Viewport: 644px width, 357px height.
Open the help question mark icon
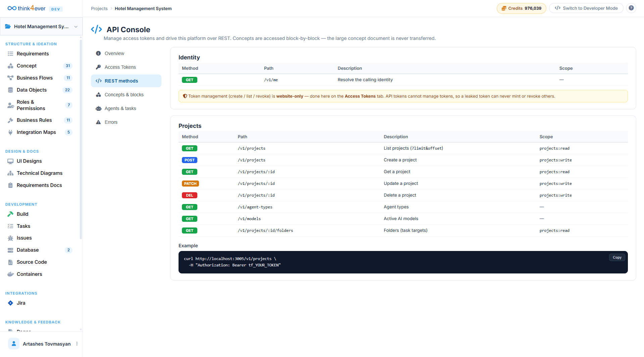tap(631, 8)
